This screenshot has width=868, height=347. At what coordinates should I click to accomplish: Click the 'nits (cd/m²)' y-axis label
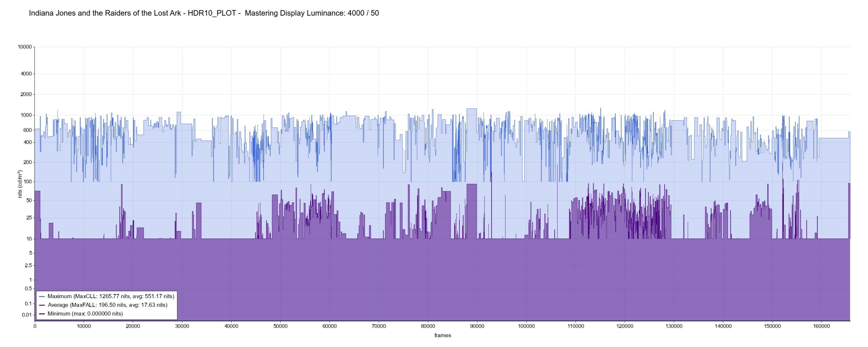pos(20,184)
